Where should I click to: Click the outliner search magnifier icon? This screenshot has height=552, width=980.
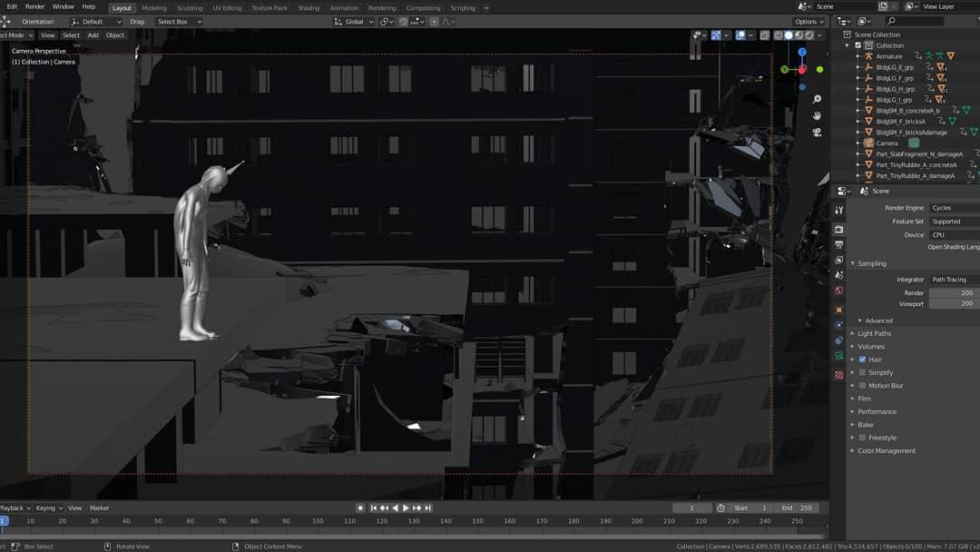(x=892, y=21)
